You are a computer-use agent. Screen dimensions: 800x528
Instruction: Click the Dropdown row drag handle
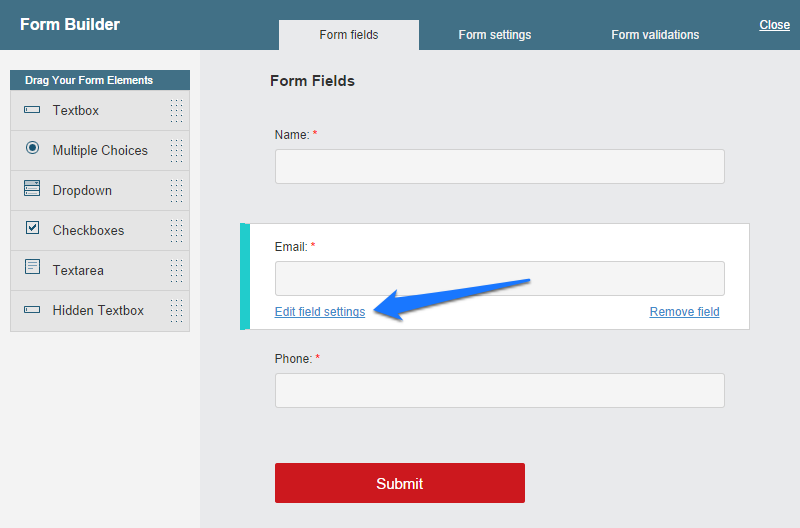coord(176,190)
